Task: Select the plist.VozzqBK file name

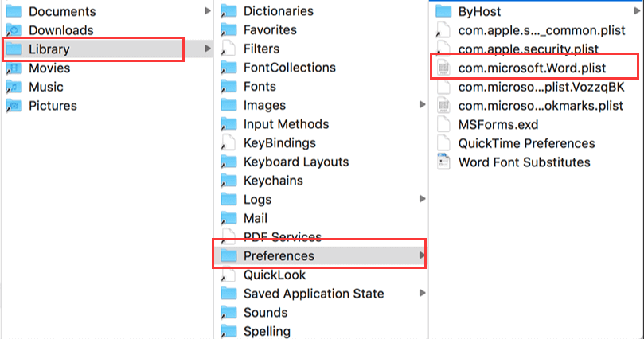Action: coord(541,87)
